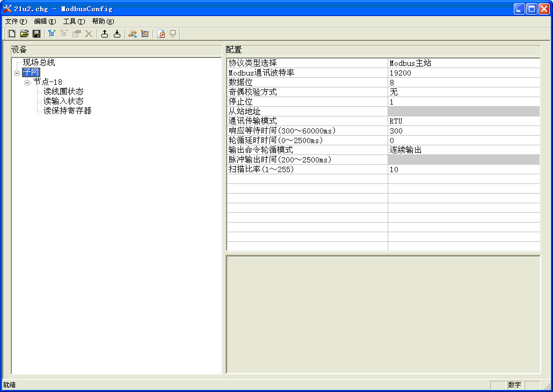Image resolution: width=553 pixels, height=392 pixels.
Task: Select 现场总线 root tree item
Action: (x=39, y=63)
